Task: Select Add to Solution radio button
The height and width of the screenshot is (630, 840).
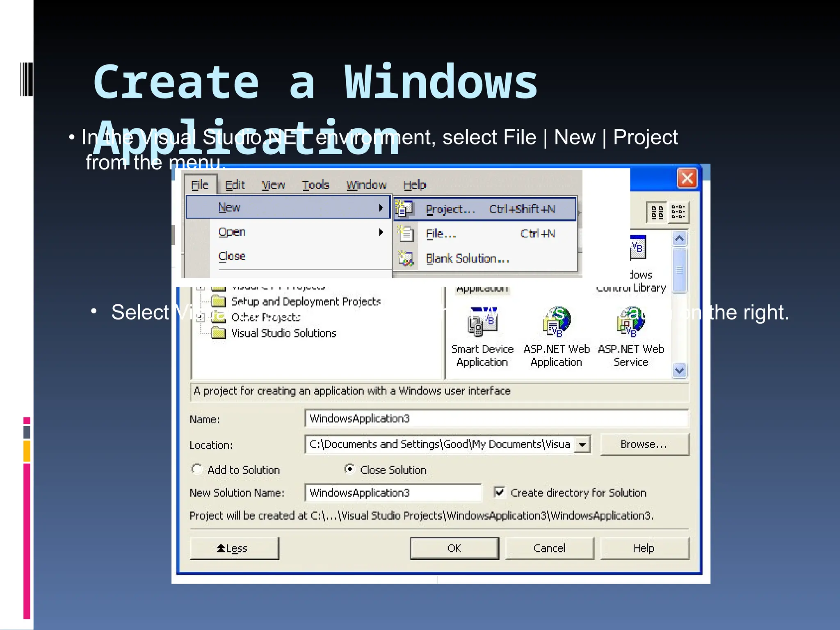Action: tap(197, 469)
